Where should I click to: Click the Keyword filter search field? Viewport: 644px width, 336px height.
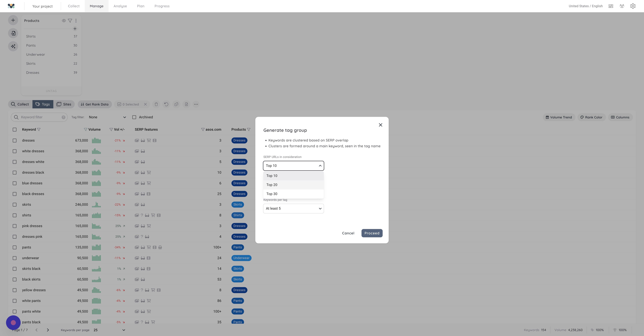click(39, 117)
